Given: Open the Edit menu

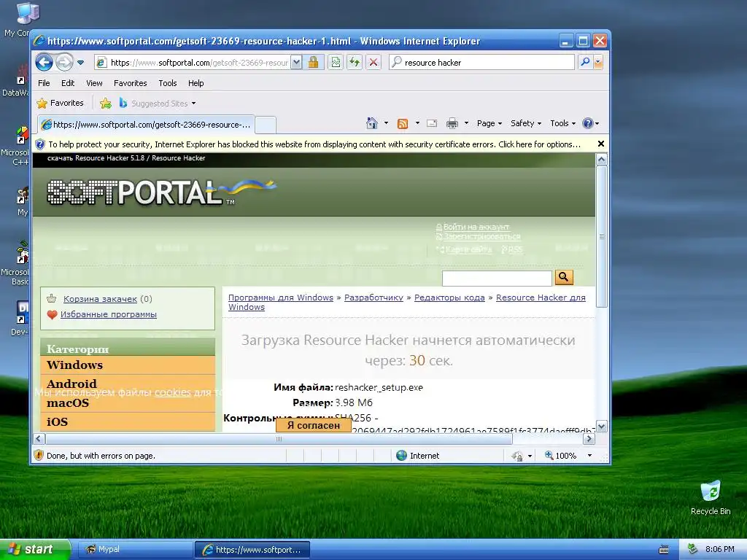Looking at the screenshot, I should click(68, 83).
